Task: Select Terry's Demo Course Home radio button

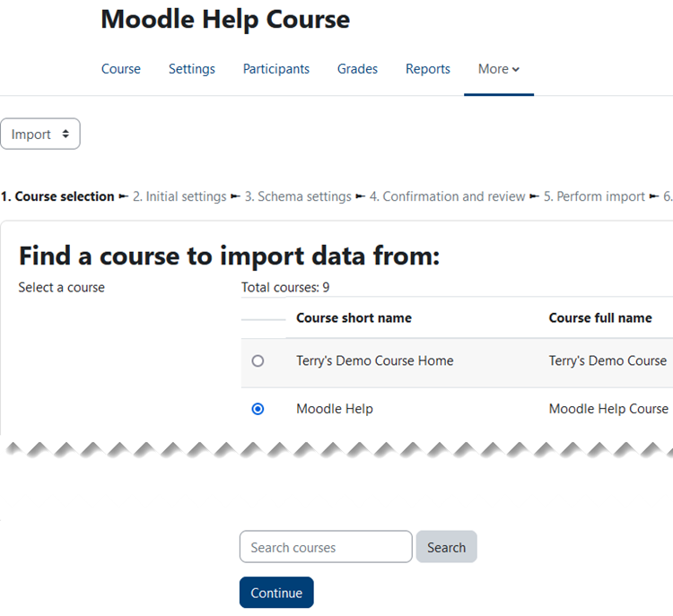Action: [258, 360]
